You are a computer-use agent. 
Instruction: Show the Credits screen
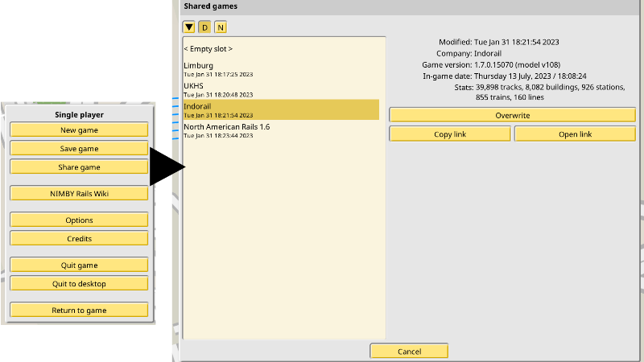click(x=79, y=239)
